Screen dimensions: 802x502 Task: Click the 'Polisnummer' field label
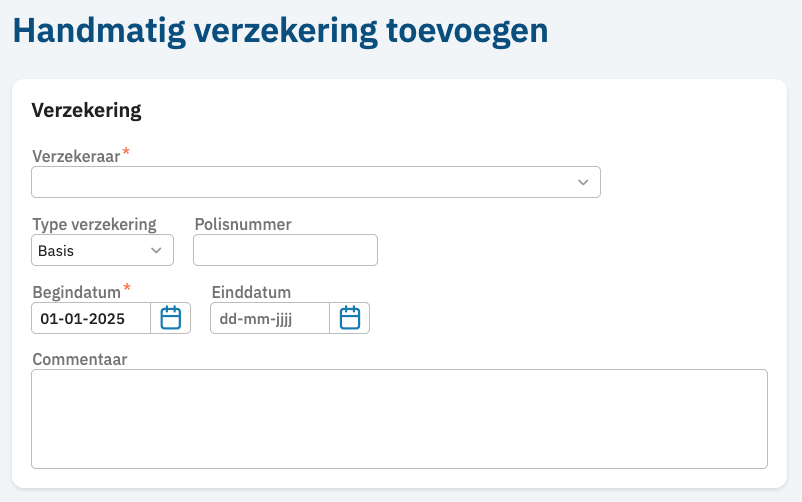[243, 224]
